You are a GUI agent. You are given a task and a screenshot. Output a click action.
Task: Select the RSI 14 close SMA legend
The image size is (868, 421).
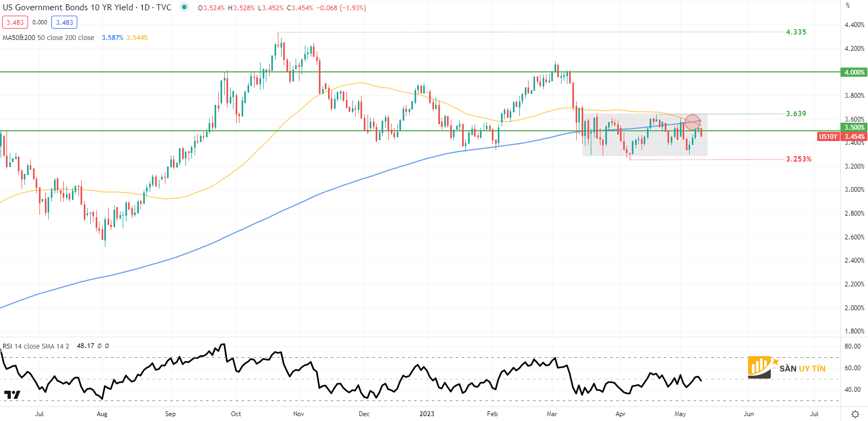(36, 346)
